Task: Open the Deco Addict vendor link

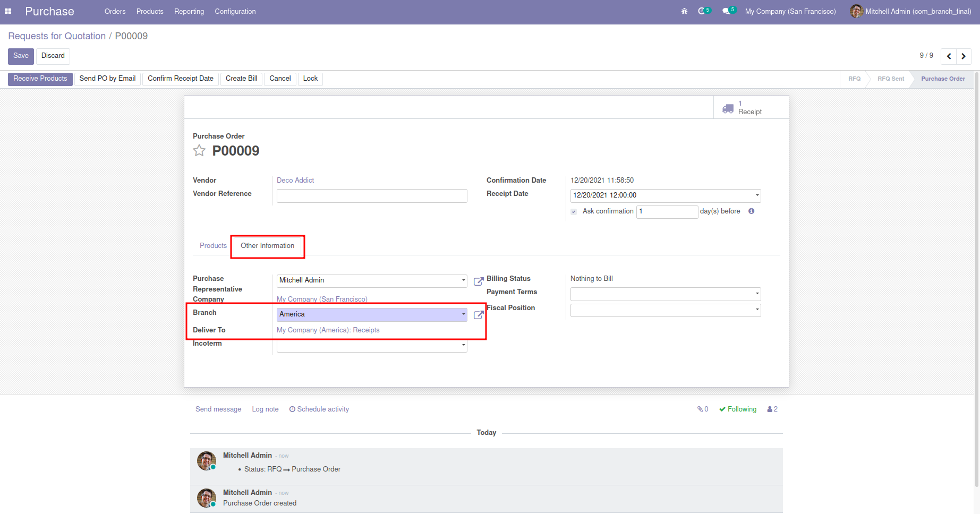Action: [x=295, y=181]
